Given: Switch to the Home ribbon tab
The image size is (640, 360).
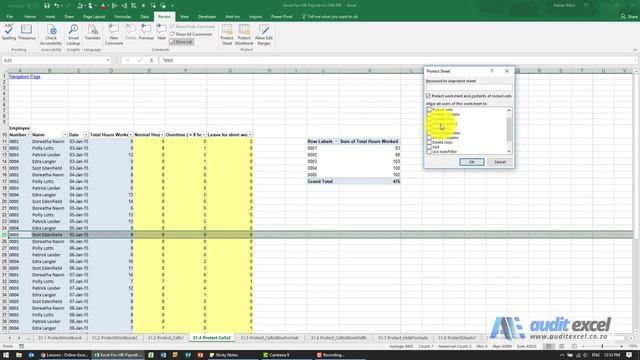Looking at the screenshot, I should click(30, 17).
